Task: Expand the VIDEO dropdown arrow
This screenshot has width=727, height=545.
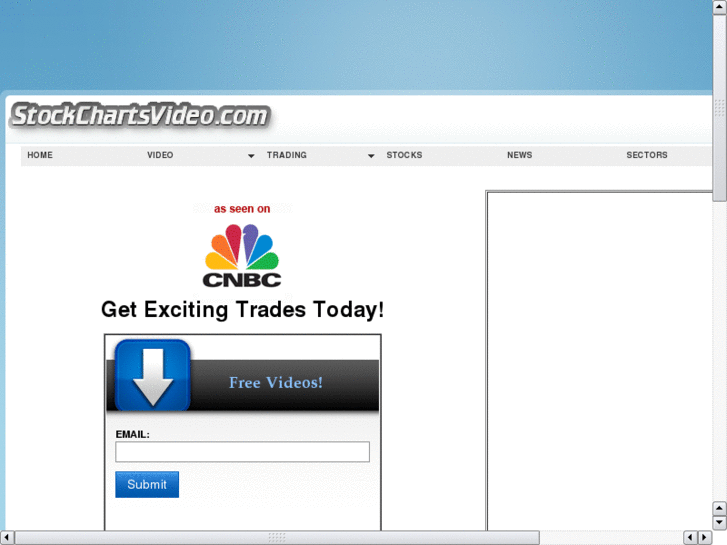Action: [251, 156]
